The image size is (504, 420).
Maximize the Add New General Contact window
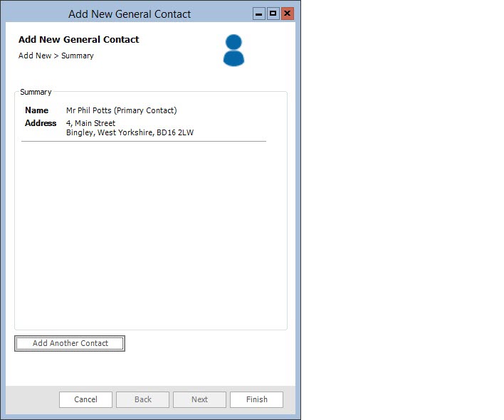[273, 14]
